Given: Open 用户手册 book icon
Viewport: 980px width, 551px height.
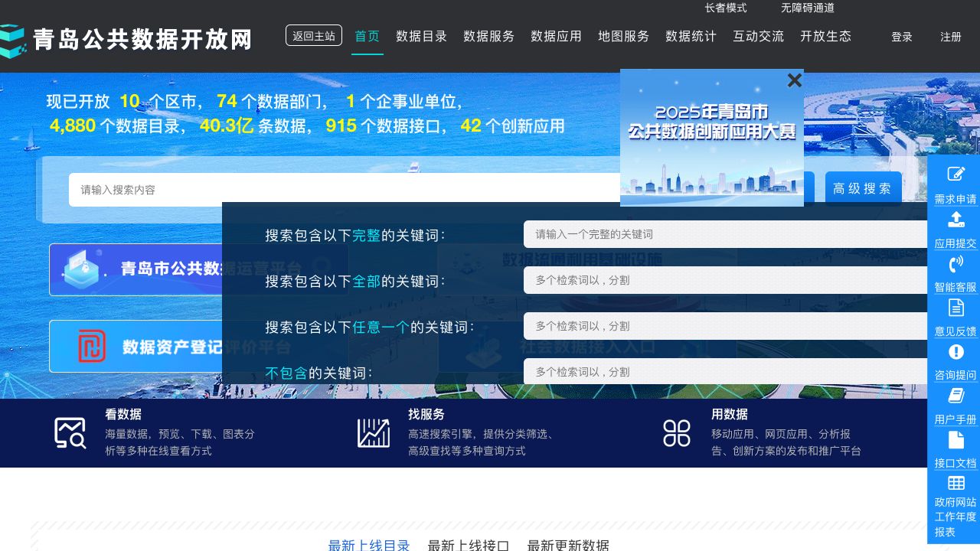Looking at the screenshot, I should coord(955,396).
